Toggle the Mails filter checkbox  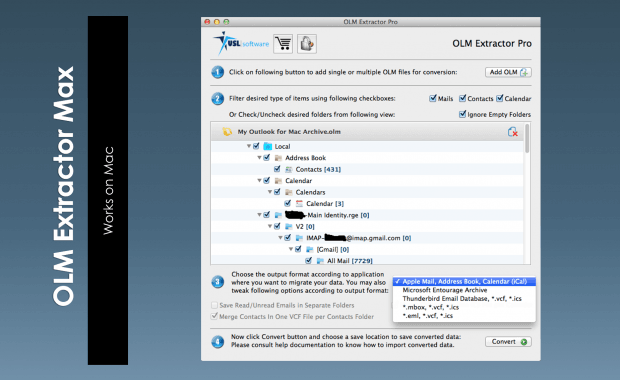tap(433, 98)
